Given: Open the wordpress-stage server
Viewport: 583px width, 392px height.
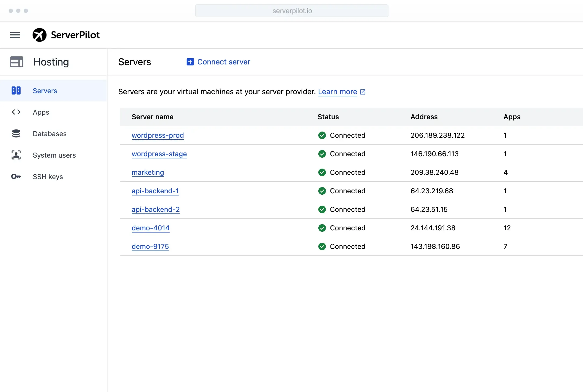Looking at the screenshot, I should coord(159,154).
